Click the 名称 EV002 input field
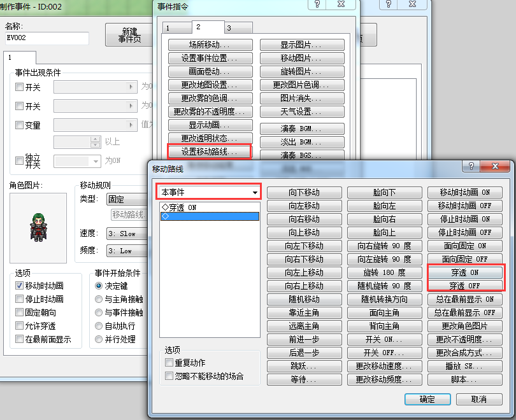This screenshot has height=420, width=516. tap(47, 38)
